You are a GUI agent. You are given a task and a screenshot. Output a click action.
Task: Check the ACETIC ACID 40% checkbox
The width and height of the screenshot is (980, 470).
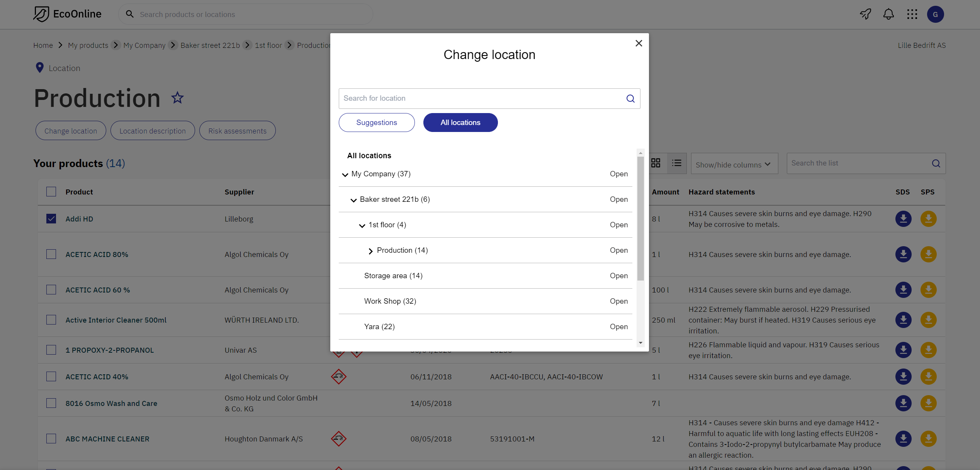51,377
